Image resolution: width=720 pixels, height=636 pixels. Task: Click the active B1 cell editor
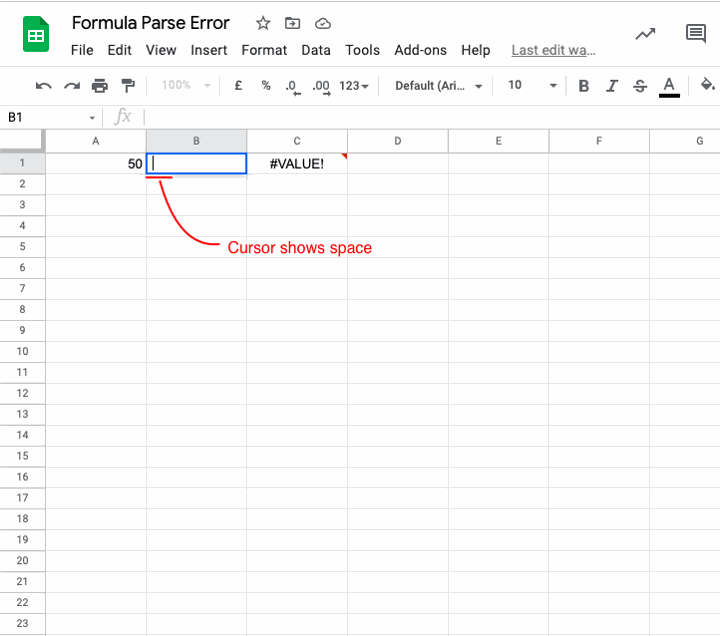196,163
